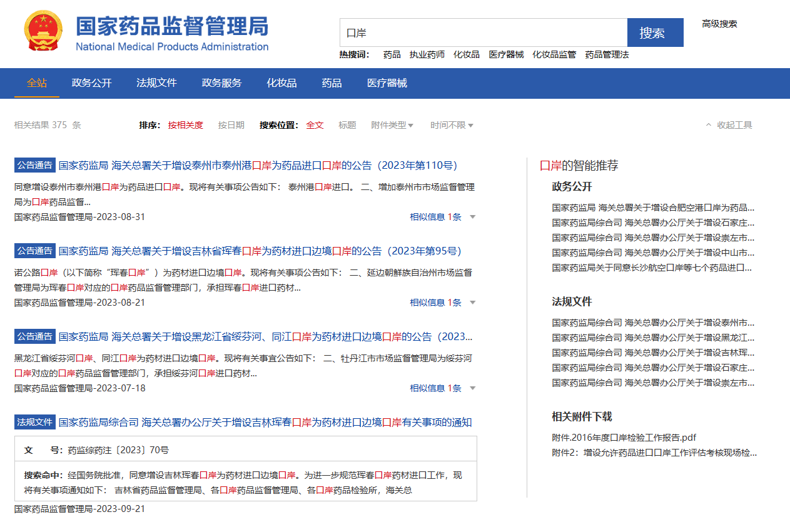Expand similar info arrow for 2023-08-31 result

(x=472, y=217)
